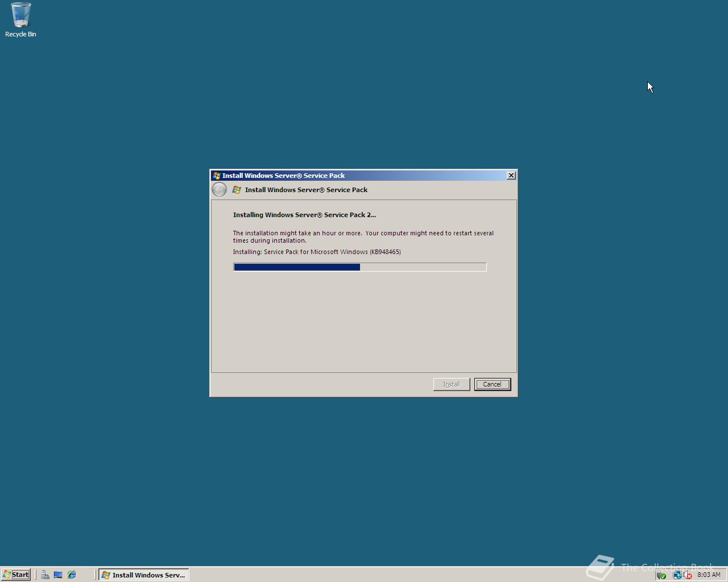
Task: Open the Recycle Bin desktop icon
Action: click(20, 20)
